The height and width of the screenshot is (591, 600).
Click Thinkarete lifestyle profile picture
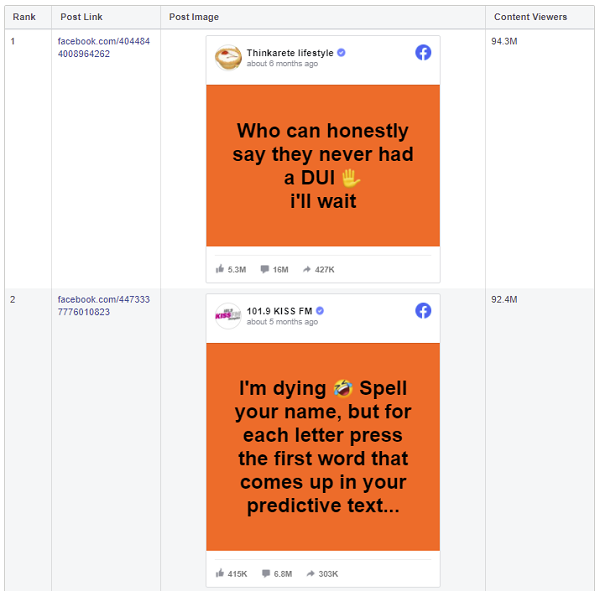pos(228,58)
